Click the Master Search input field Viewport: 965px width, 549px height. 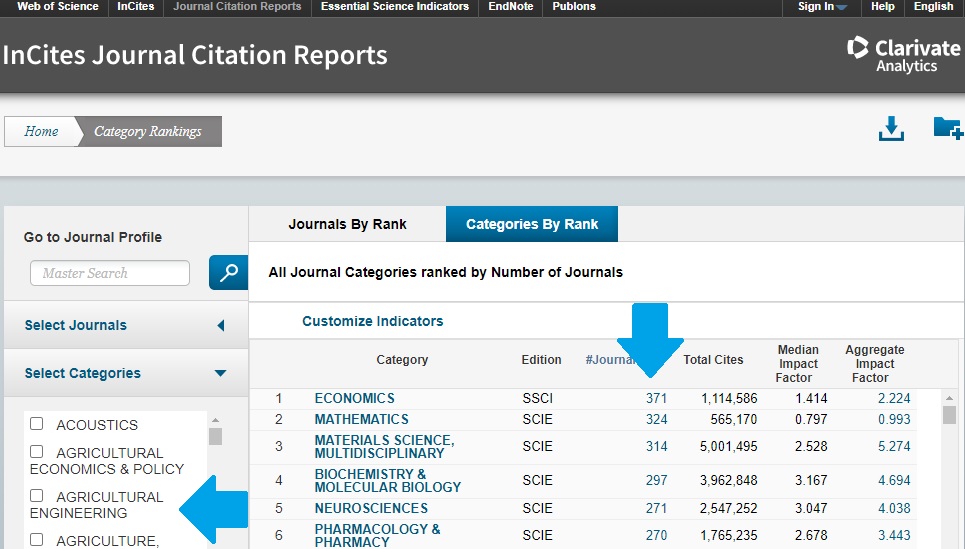coord(110,273)
